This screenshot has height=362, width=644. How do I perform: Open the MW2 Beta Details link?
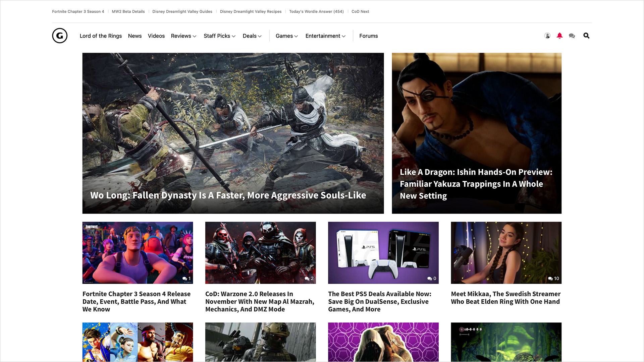pyautogui.click(x=128, y=11)
